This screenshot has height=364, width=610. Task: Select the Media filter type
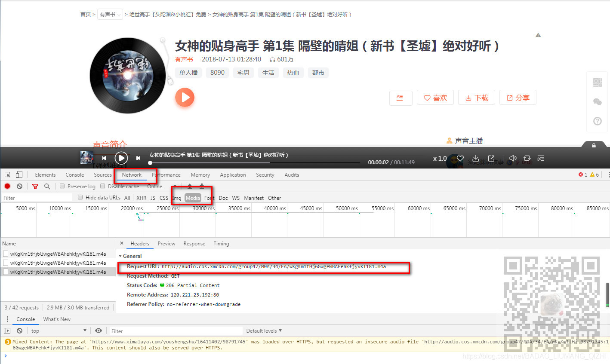193,198
